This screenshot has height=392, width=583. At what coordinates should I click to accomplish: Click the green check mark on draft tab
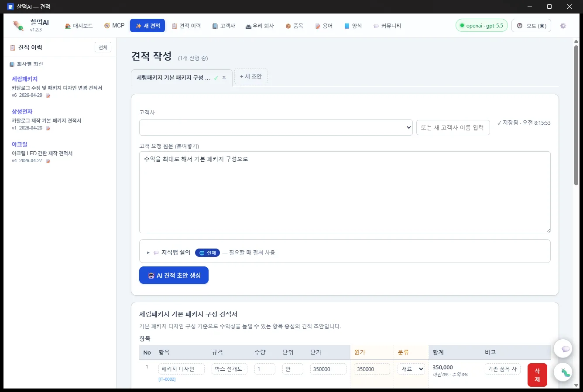click(216, 78)
